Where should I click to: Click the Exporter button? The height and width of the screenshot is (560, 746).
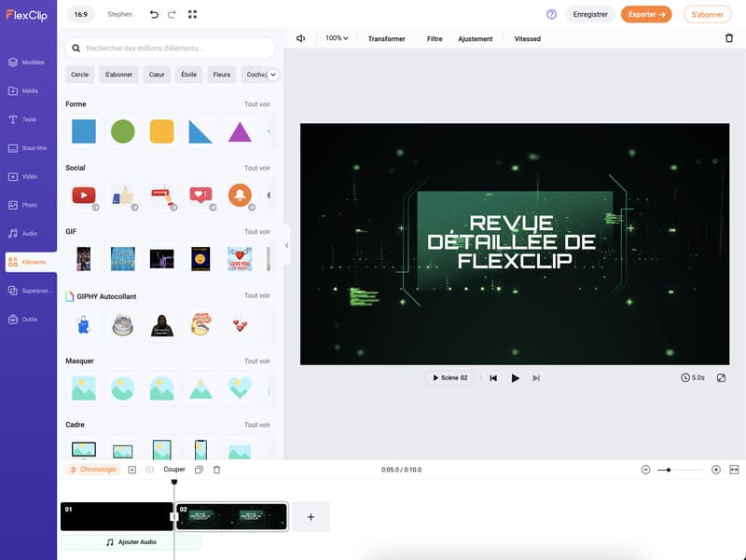pos(646,14)
